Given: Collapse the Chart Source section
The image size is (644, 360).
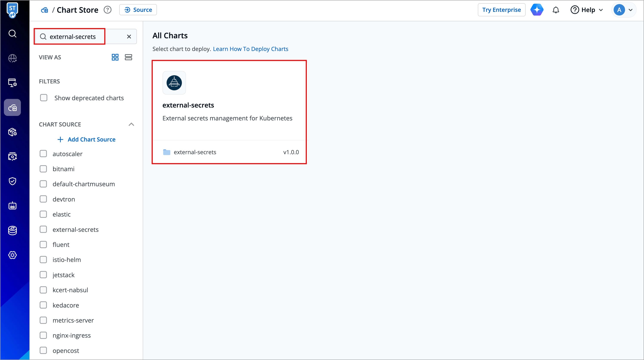Looking at the screenshot, I should pyautogui.click(x=131, y=125).
